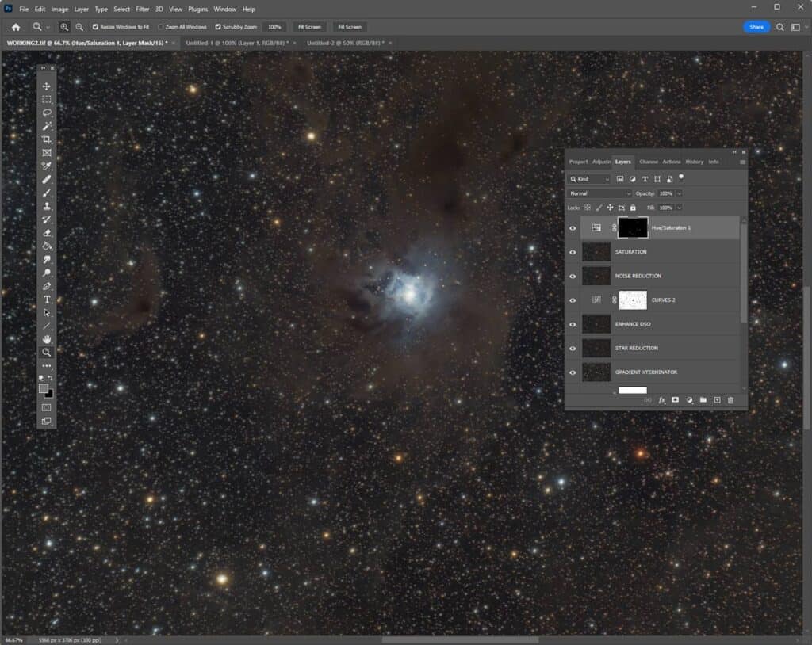Click the Fit Screen button
The width and height of the screenshot is (812, 645).
pos(309,26)
